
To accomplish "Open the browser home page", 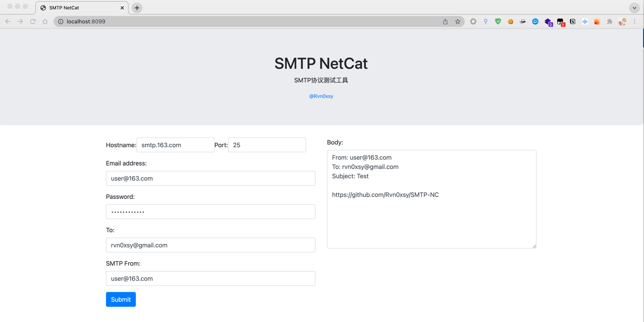I will (45, 21).
